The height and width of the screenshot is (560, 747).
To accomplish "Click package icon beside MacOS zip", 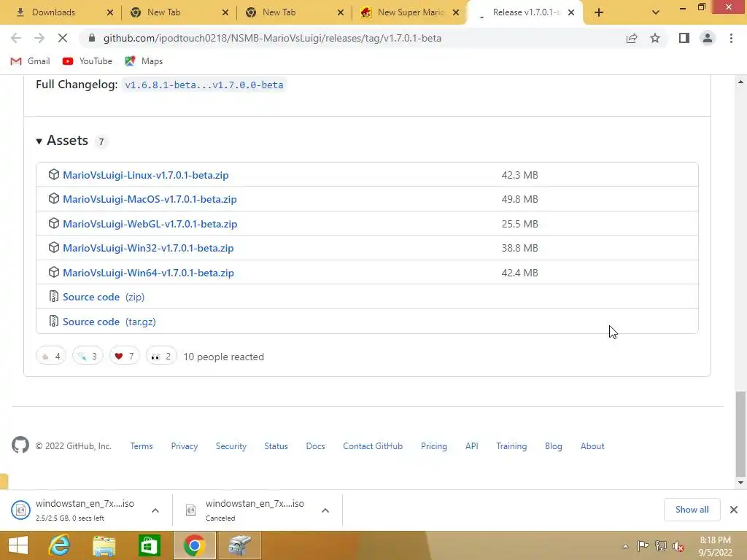I will pyautogui.click(x=54, y=198).
